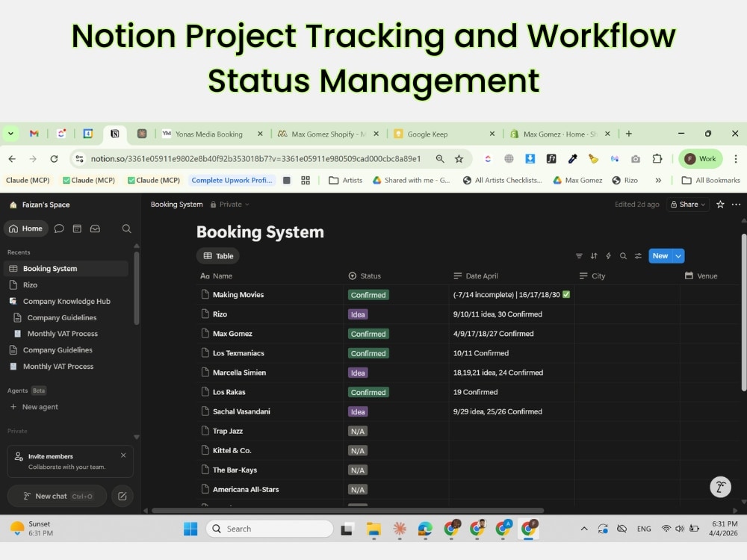Open the Share dropdown
The image size is (747, 560).
[x=688, y=205]
